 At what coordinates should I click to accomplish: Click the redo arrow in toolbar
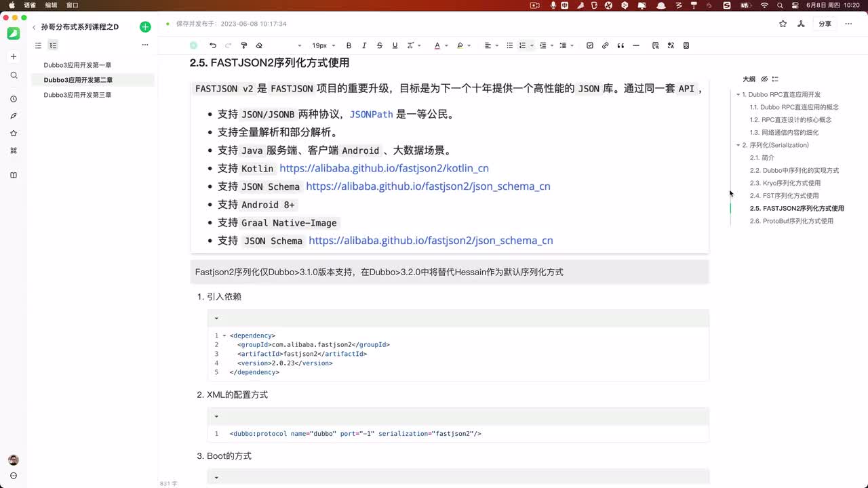coord(228,45)
